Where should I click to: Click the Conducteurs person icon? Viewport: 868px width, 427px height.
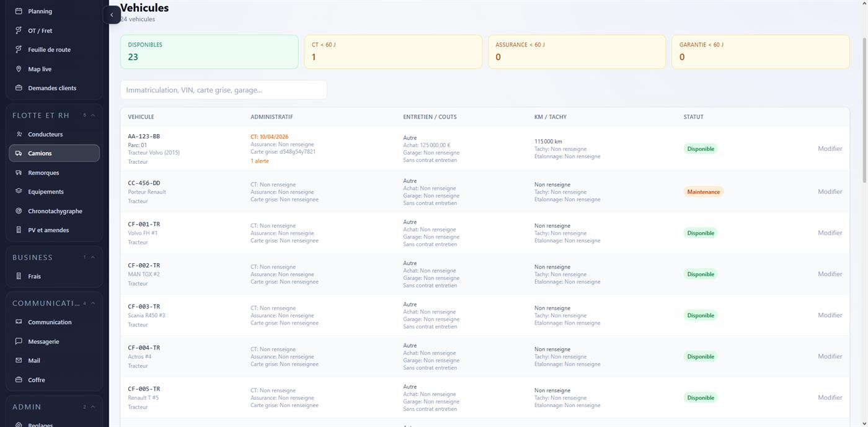(x=19, y=134)
